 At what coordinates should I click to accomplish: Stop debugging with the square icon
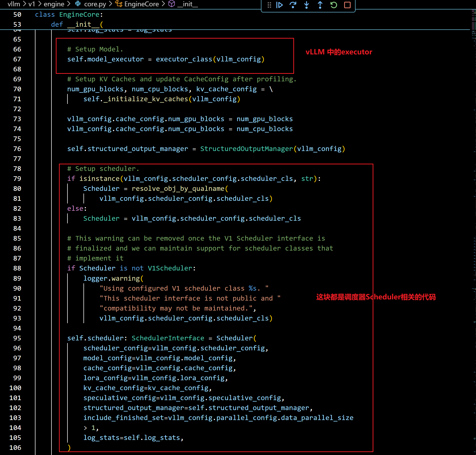click(347, 5)
